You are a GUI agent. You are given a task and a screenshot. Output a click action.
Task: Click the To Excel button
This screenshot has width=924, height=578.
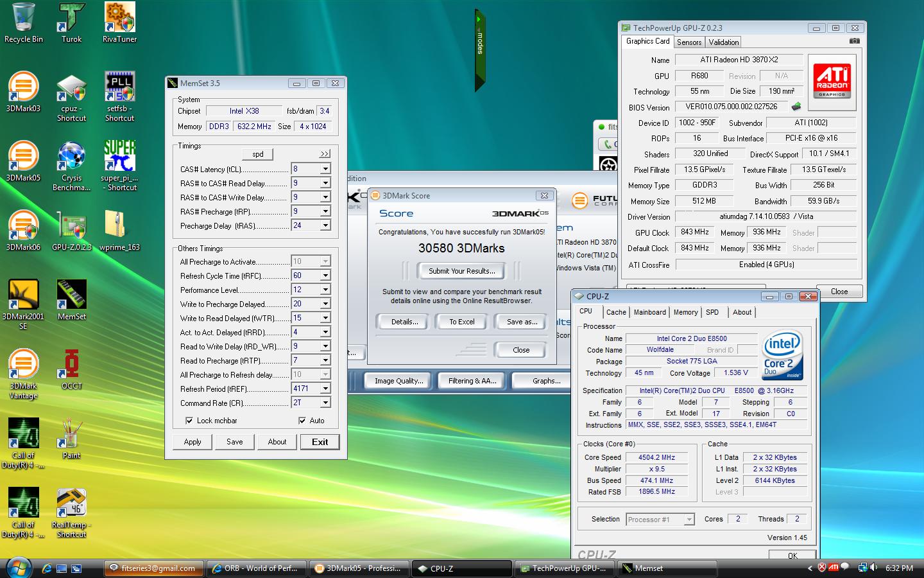pos(462,322)
